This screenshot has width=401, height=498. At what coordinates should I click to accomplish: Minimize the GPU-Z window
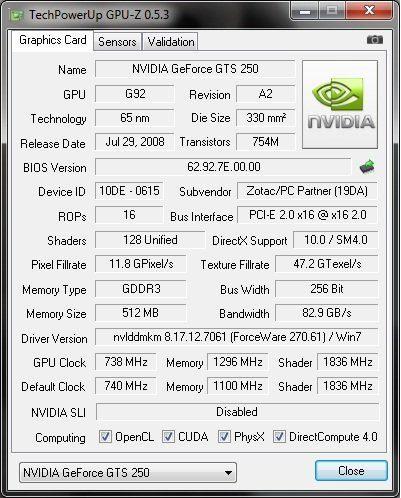(x=305, y=11)
